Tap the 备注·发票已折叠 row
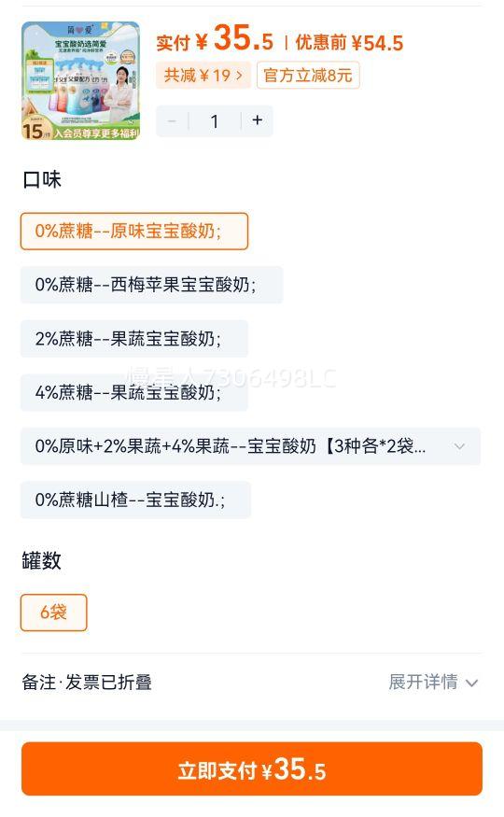Viewport: 504px width, 817px height. pyautogui.click(x=251, y=682)
